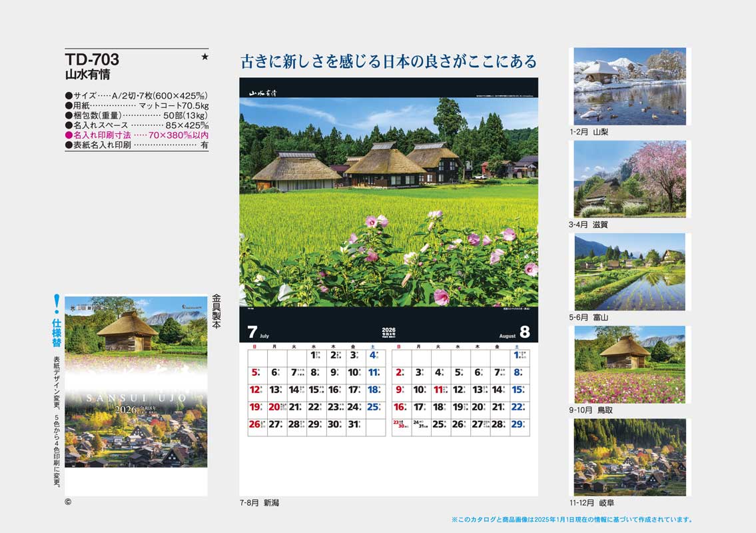Click the vertical note 表紙デザイン変更、5色から4色印刷に変更
The height and width of the screenshot is (533, 756).
click(57, 421)
